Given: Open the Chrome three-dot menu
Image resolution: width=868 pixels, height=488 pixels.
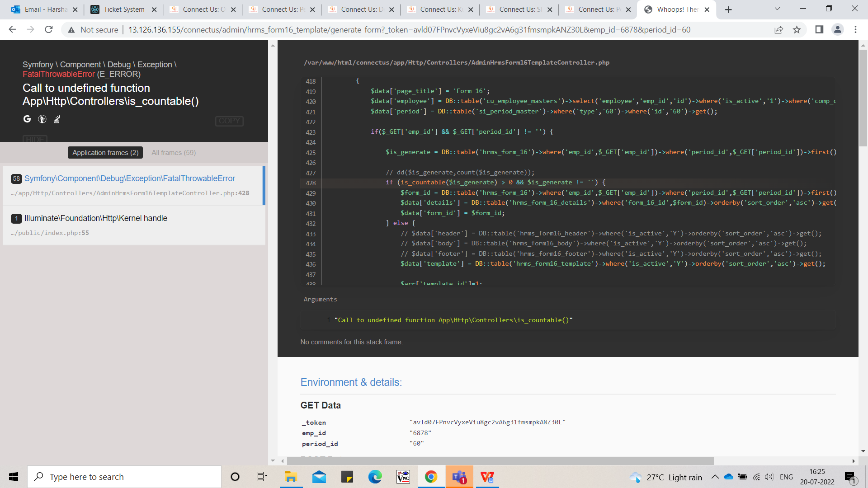Looking at the screenshot, I should click(855, 29).
